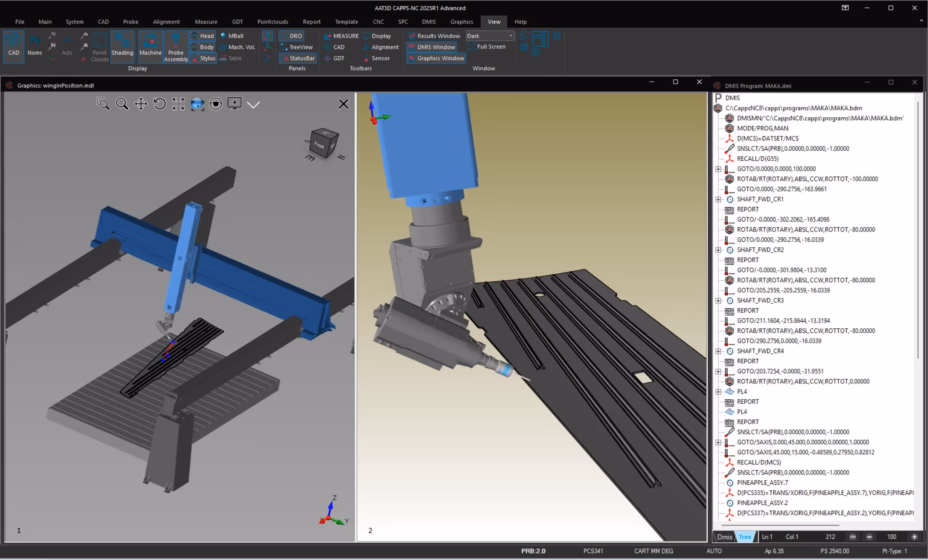Click the Results Window button
This screenshot has height=560, width=928.
pyautogui.click(x=434, y=36)
